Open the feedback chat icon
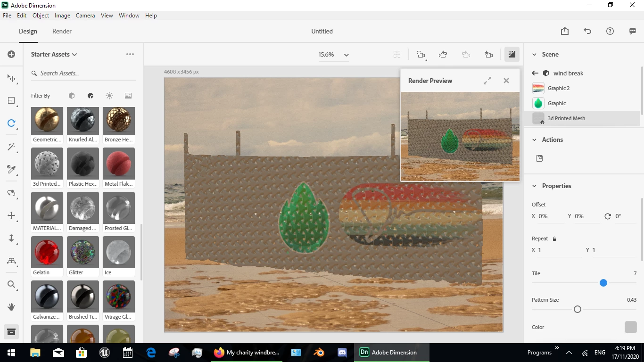Image resolution: width=644 pixels, height=362 pixels. coord(633,31)
